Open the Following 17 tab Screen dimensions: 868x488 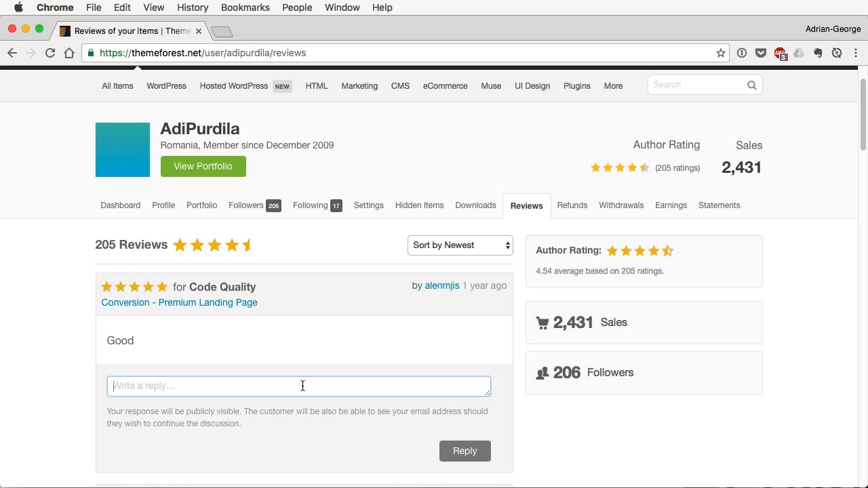(x=317, y=205)
